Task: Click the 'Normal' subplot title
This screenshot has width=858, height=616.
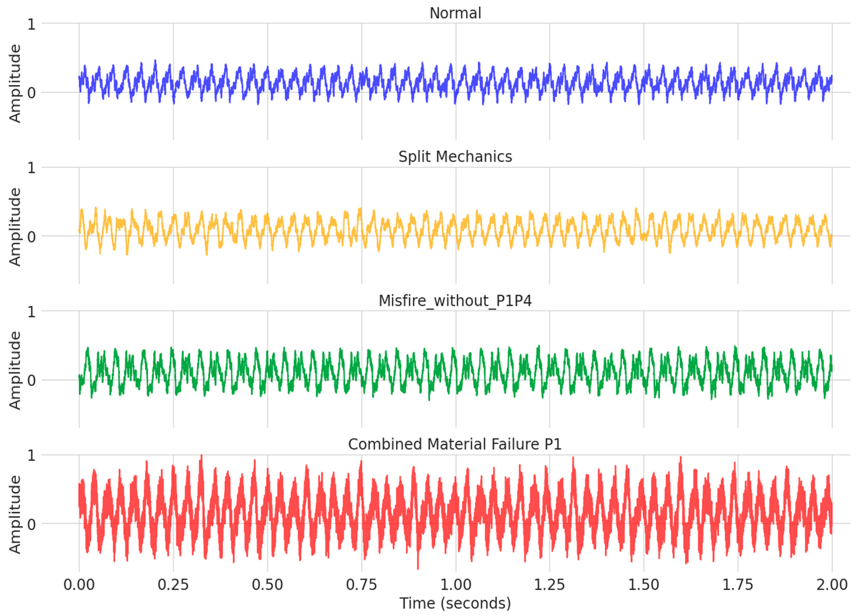Action: pos(455,13)
